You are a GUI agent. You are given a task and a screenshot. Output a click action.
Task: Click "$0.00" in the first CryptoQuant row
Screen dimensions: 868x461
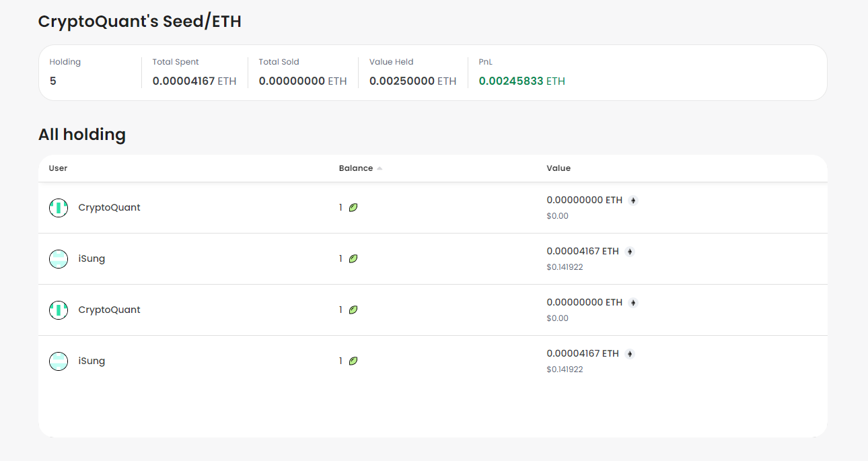tap(558, 216)
